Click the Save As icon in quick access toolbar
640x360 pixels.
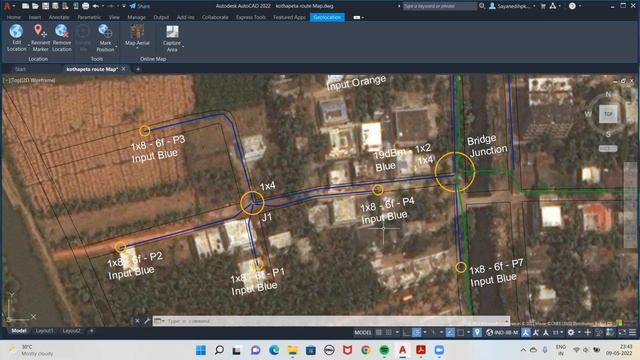point(55,6)
